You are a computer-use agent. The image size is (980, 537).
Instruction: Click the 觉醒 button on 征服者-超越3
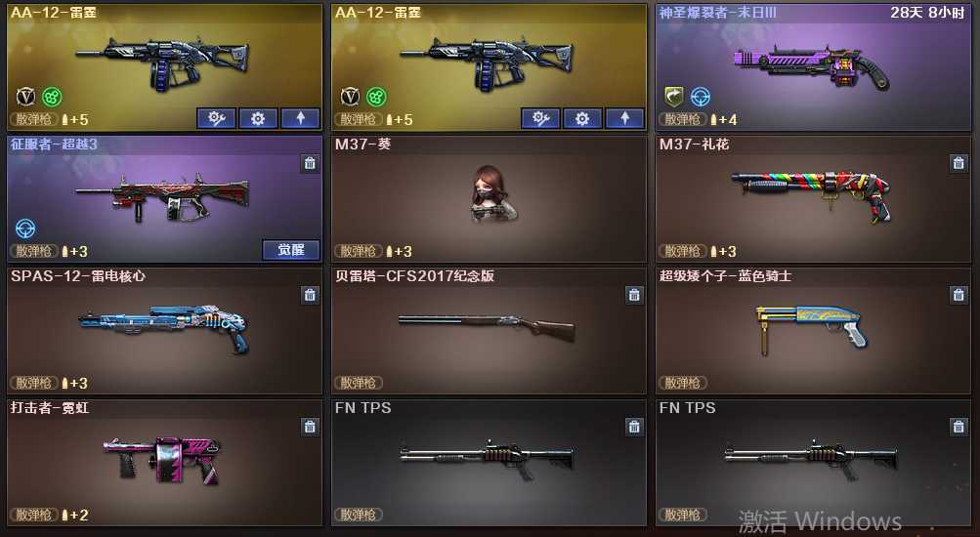pos(290,250)
